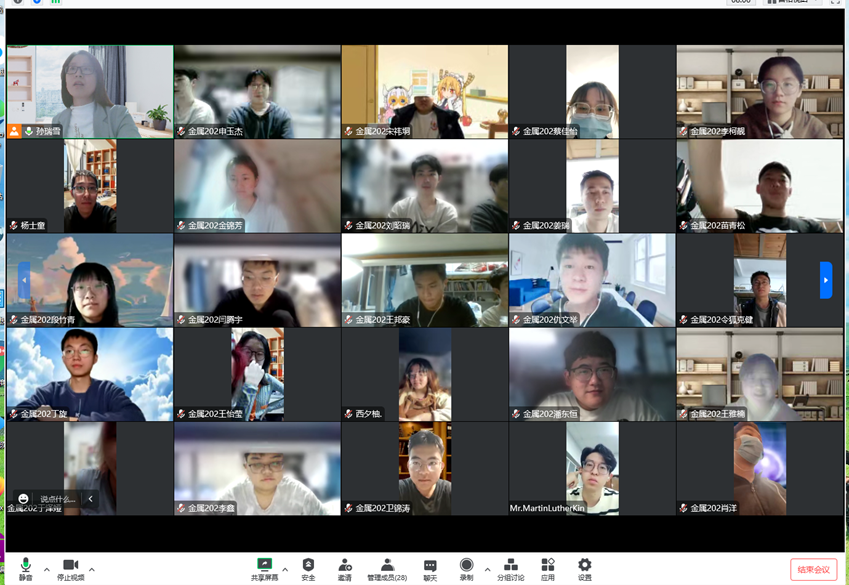Expand audio options arrow beside 静音

click(47, 570)
